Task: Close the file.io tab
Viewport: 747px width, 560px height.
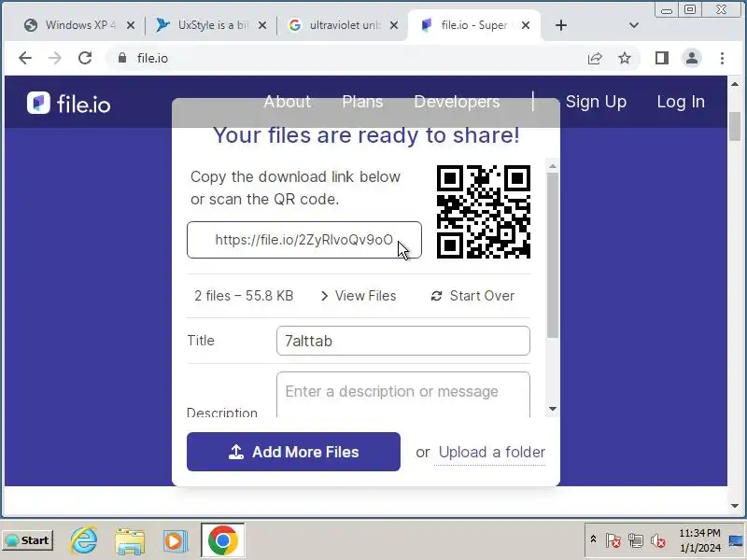Action: pyautogui.click(x=526, y=25)
